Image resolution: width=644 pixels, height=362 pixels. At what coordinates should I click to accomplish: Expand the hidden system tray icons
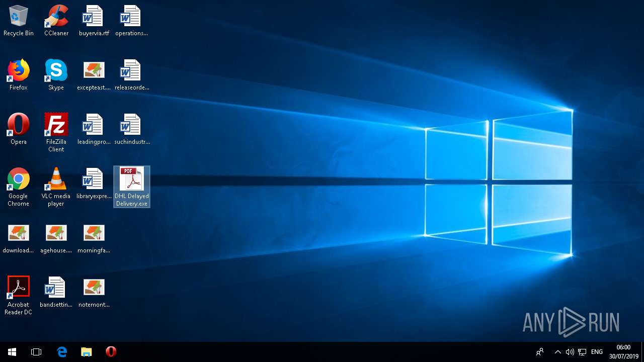(557, 352)
